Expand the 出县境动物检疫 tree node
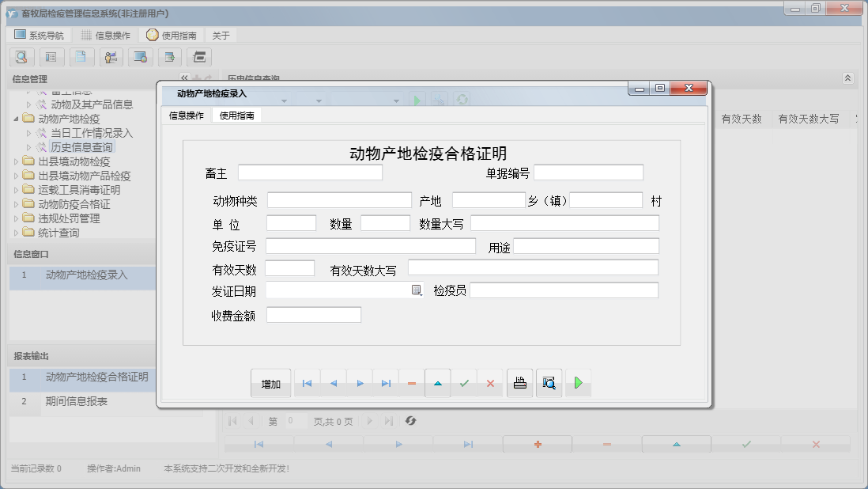 point(17,161)
